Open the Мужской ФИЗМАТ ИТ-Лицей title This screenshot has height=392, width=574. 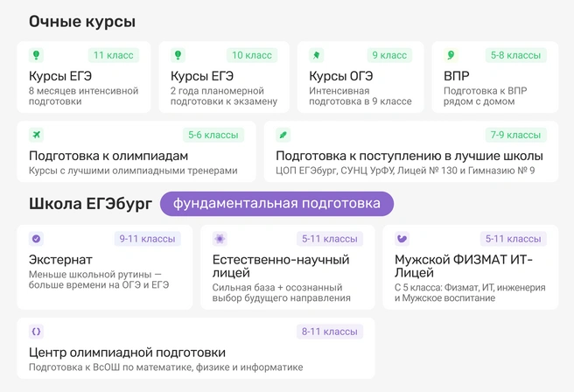tap(464, 266)
